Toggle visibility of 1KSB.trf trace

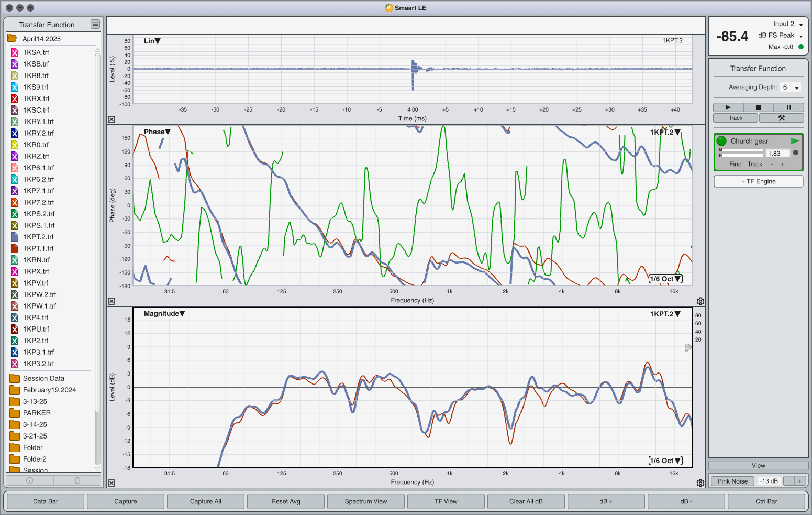click(x=15, y=64)
